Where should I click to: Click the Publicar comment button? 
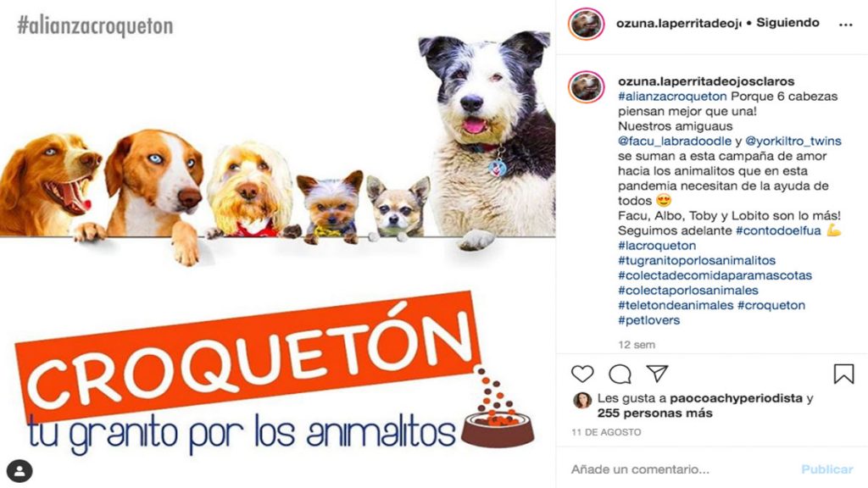click(x=826, y=469)
